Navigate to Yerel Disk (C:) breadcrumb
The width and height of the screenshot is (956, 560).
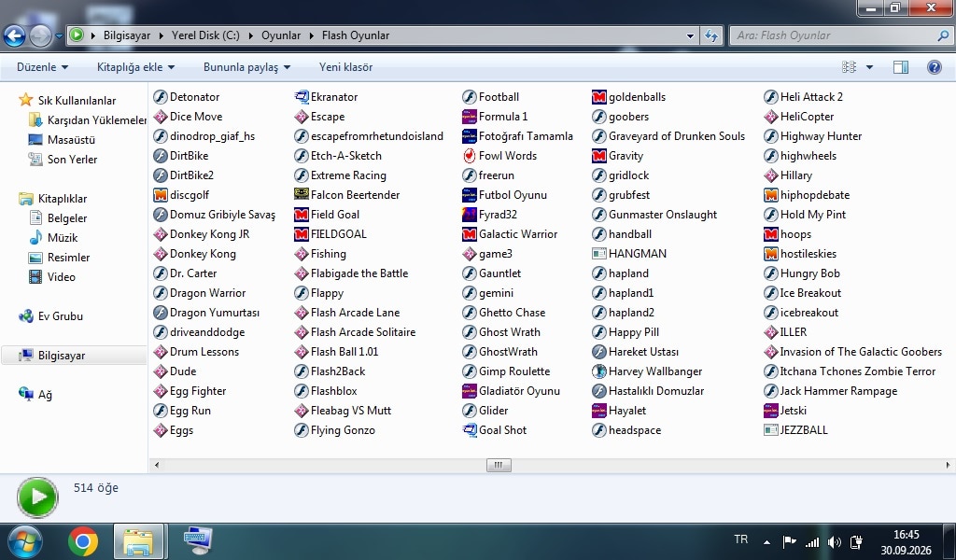point(205,35)
